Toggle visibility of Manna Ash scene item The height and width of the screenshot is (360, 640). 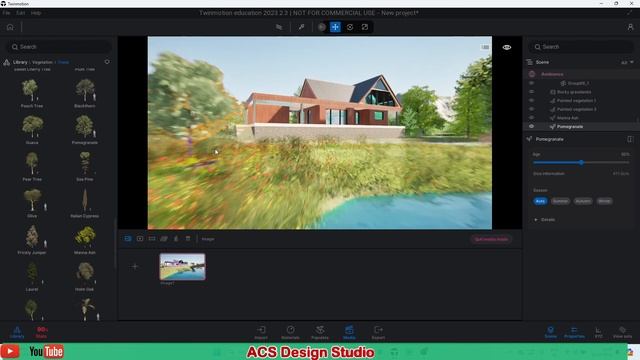531,118
